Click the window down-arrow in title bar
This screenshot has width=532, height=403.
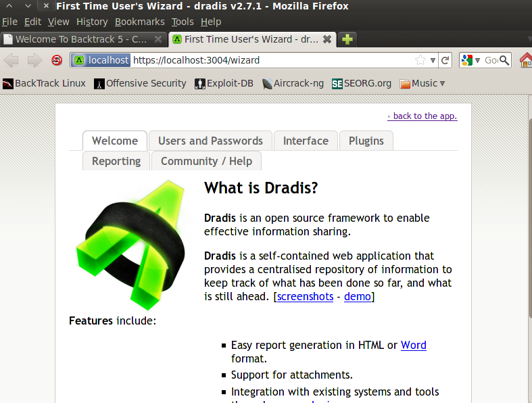pyautogui.click(x=28, y=6)
